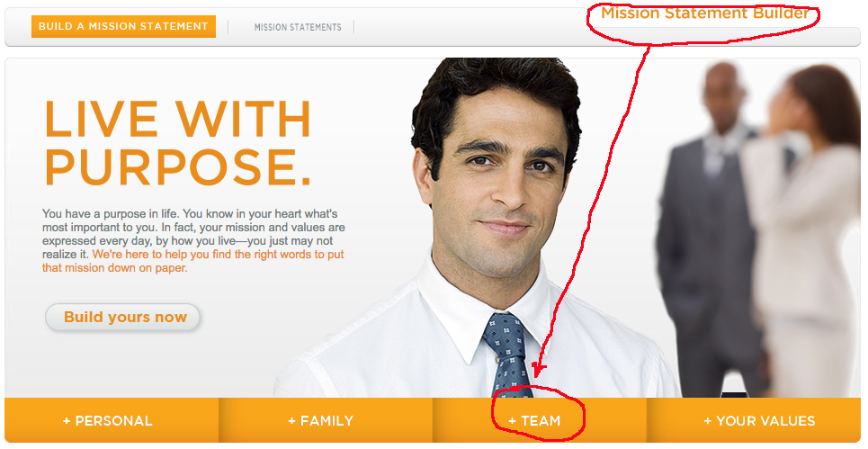The width and height of the screenshot is (868, 449).
Task: Open the orange 'We're here to help' link
Action: point(193,261)
